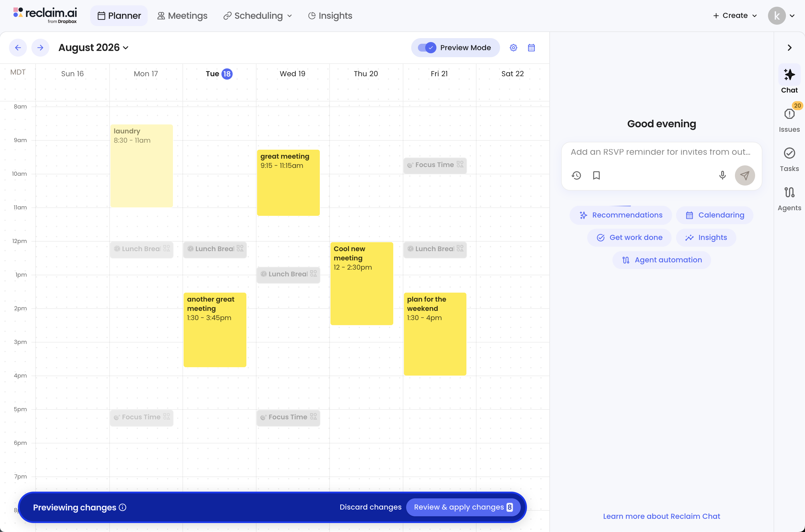Send chat message paper-plane button
Image resolution: width=805 pixels, height=532 pixels.
point(745,175)
